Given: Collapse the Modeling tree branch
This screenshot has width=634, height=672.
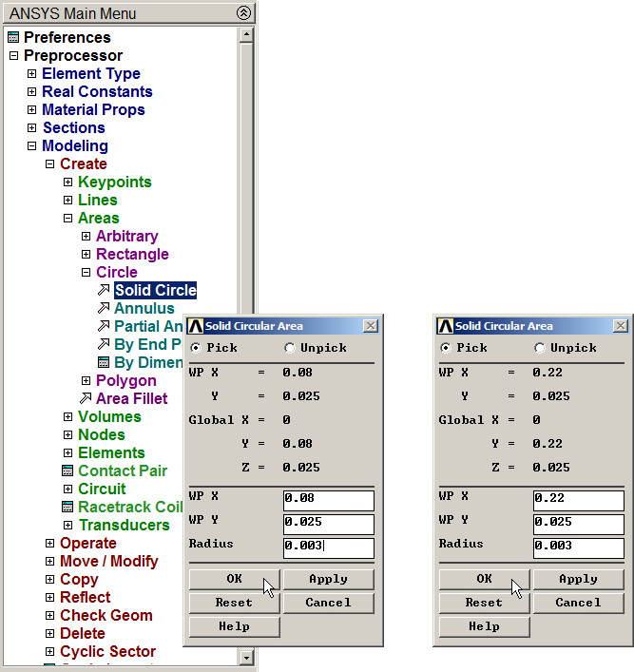Looking at the screenshot, I should tap(32, 146).
